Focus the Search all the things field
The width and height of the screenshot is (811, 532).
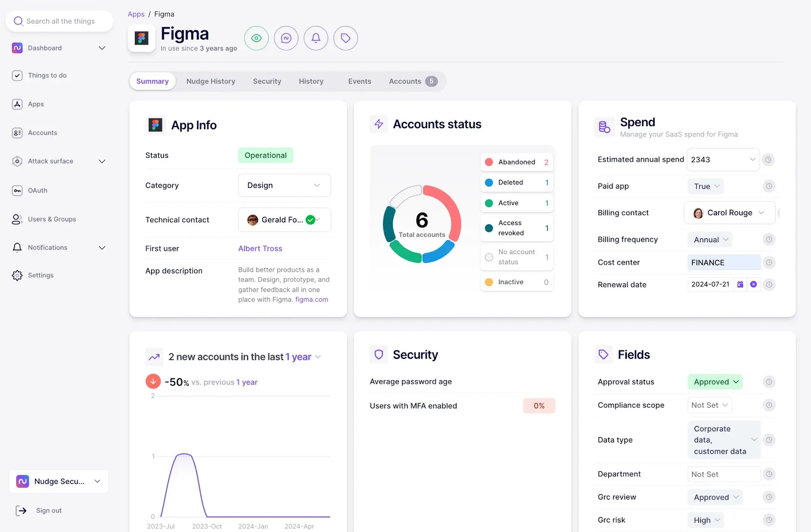click(x=60, y=21)
